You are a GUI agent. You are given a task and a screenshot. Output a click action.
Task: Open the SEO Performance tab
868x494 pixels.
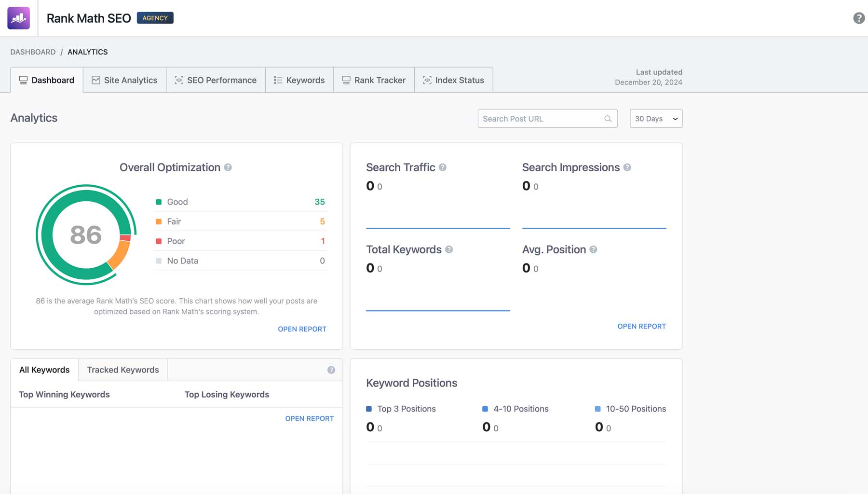coord(216,80)
